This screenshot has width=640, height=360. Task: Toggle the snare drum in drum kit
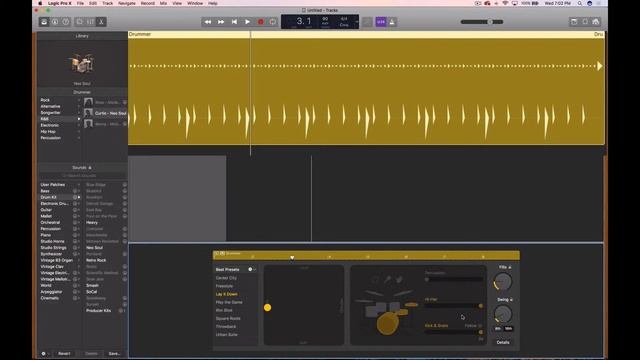coord(403,312)
